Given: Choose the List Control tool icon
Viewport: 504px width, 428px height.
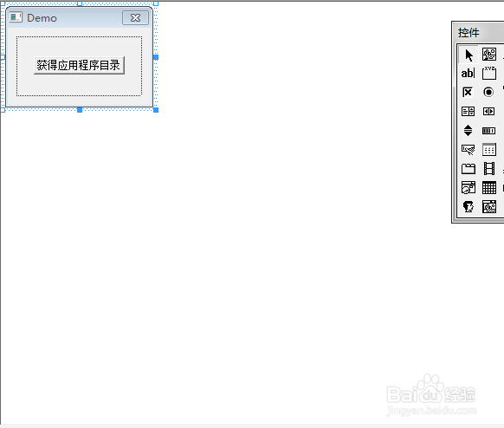Looking at the screenshot, I should click(x=489, y=150).
